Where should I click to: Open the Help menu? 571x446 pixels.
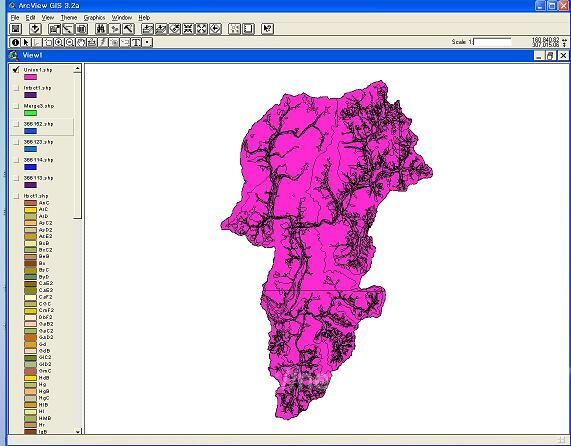click(x=144, y=17)
